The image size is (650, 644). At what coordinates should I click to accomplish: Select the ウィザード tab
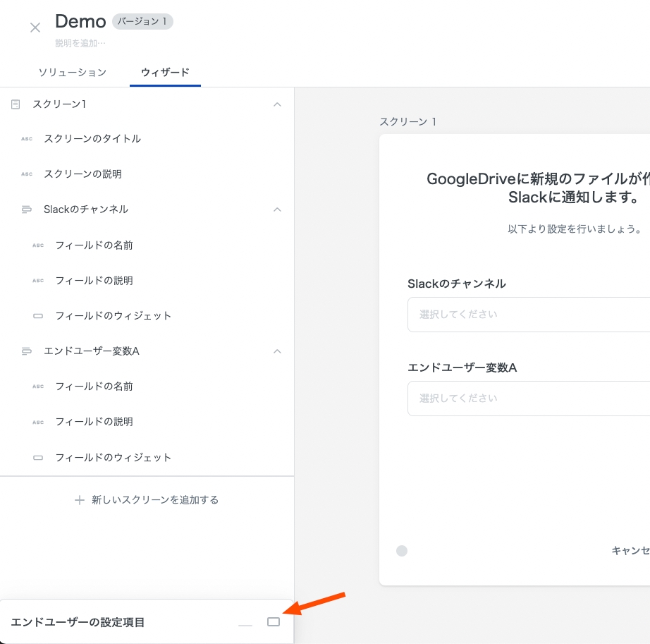click(165, 73)
